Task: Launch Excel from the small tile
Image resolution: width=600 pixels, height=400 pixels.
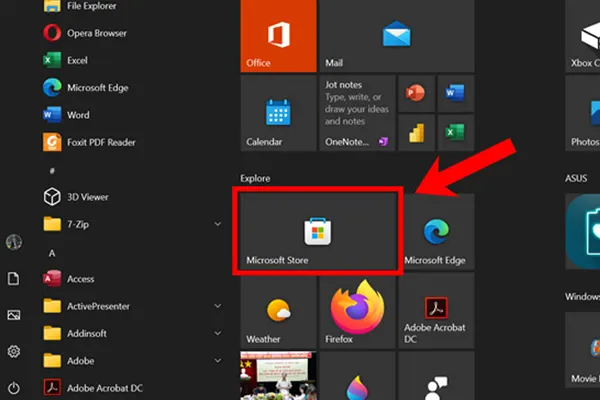Action: pos(455,132)
